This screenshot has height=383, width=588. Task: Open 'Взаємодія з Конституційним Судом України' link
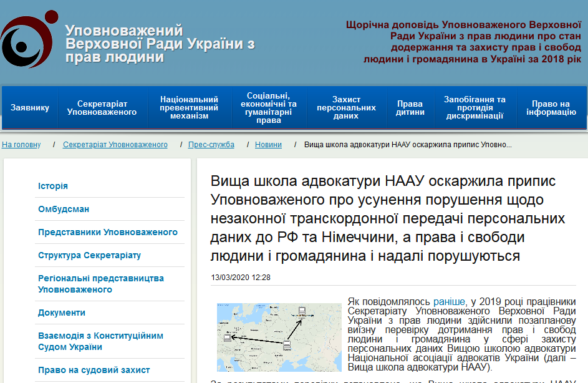point(100,341)
